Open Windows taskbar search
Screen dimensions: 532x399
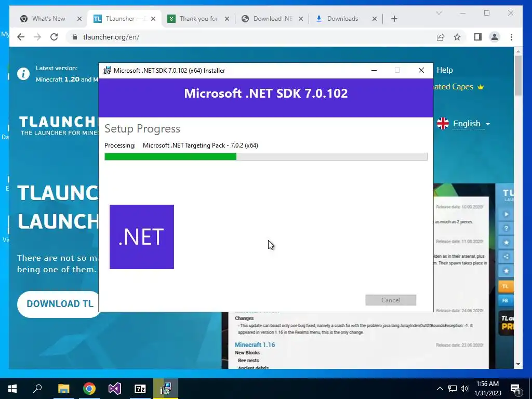pos(37,389)
